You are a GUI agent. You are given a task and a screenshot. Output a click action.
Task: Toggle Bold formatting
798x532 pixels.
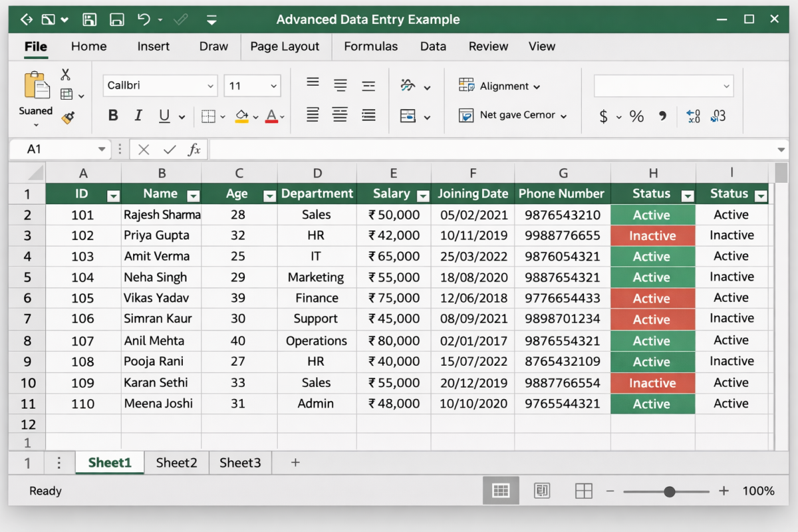point(113,116)
